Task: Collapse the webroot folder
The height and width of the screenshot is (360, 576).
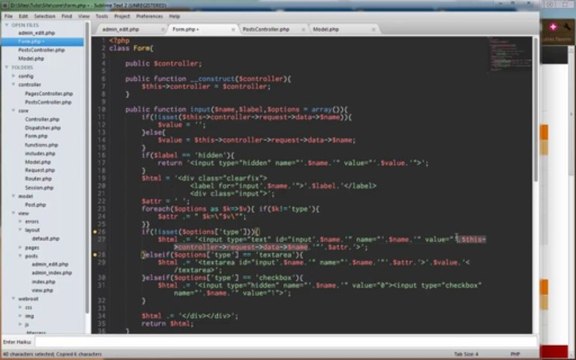Action: 14,299
